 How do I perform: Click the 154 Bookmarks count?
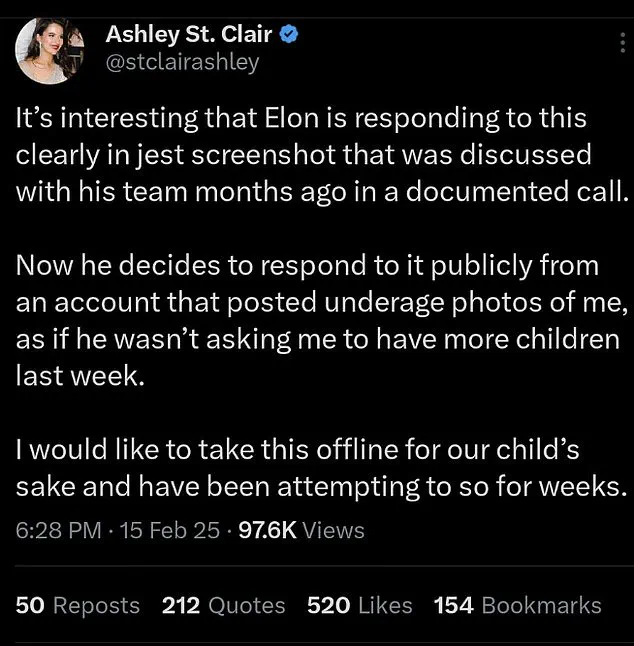(x=517, y=605)
